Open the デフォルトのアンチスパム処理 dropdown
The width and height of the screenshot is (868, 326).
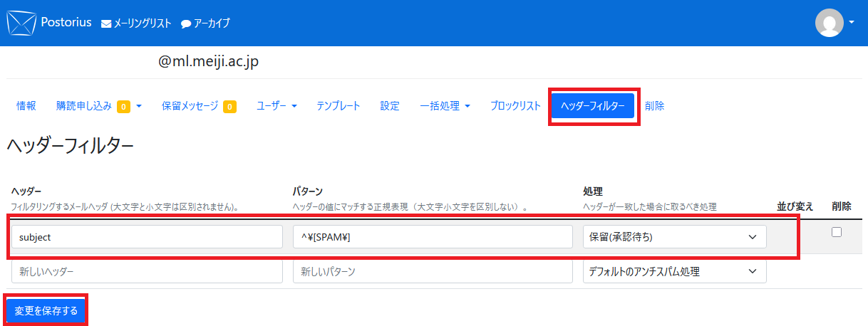[674, 271]
